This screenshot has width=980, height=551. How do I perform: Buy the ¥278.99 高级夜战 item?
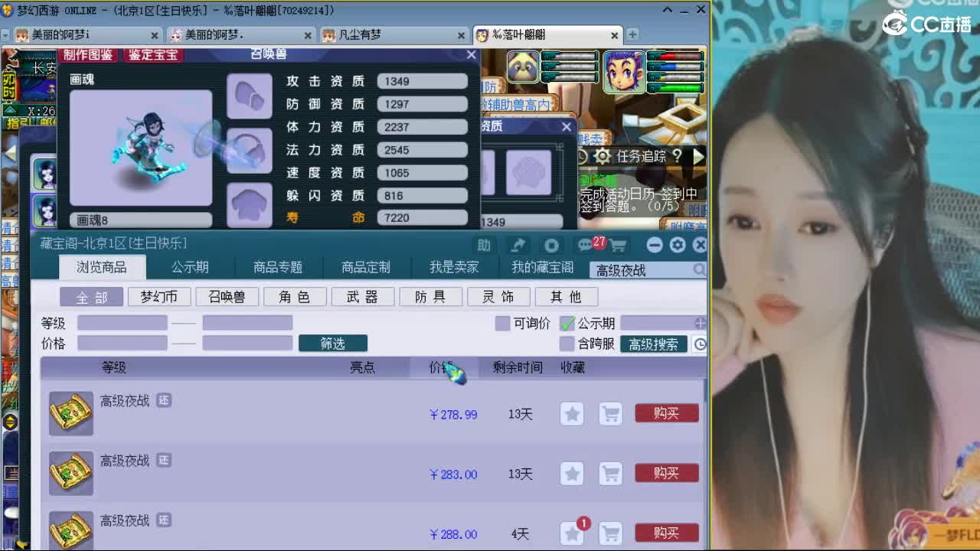point(667,413)
